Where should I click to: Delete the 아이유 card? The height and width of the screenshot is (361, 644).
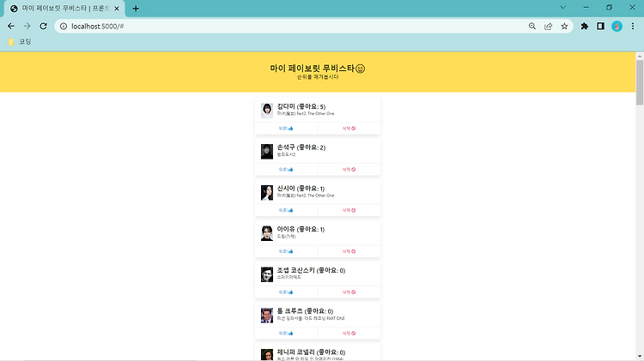tap(349, 251)
